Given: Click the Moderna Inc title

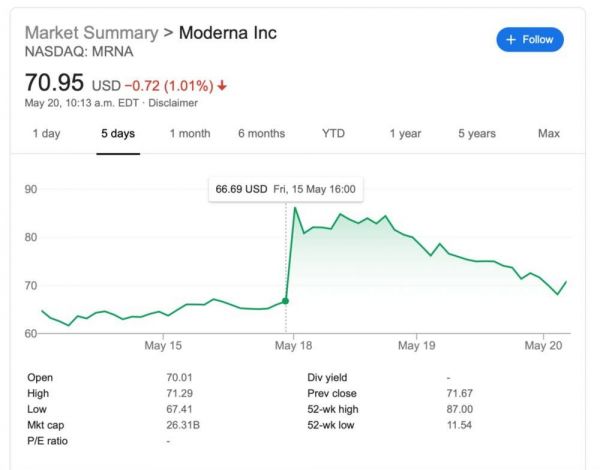Looking at the screenshot, I should (x=227, y=32).
